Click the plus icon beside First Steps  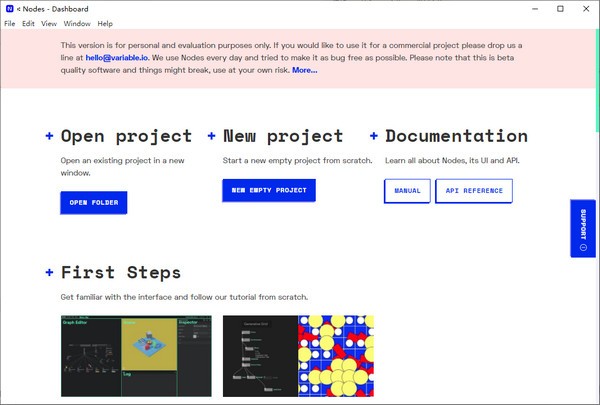pos(49,272)
